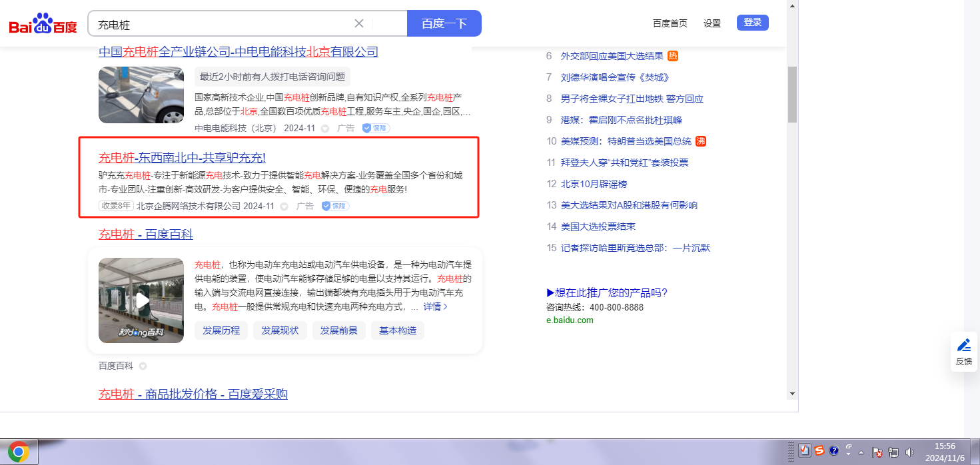Screen dimensions: 980x465
Task: Open the 中国充电桩全产业链公司 result title
Action: 239,52
